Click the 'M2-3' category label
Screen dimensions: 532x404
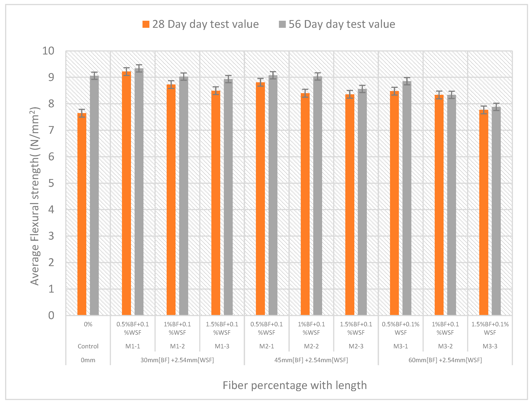356,346
